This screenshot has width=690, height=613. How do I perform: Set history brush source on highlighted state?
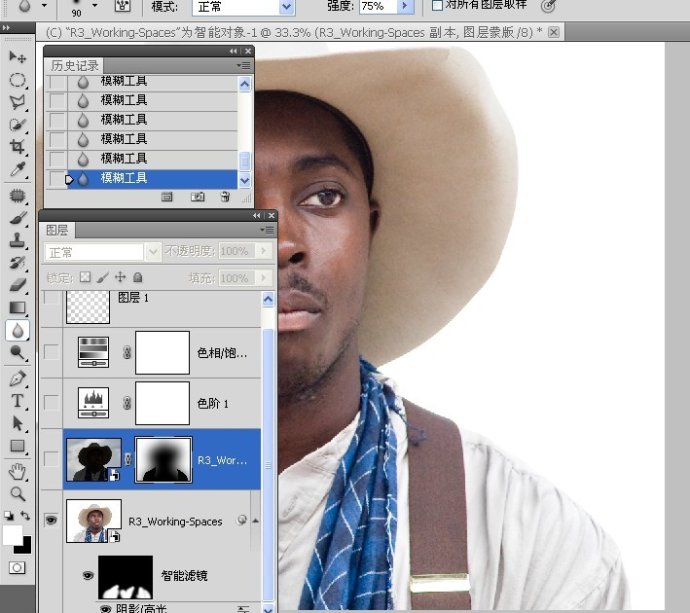pyautogui.click(x=56, y=179)
